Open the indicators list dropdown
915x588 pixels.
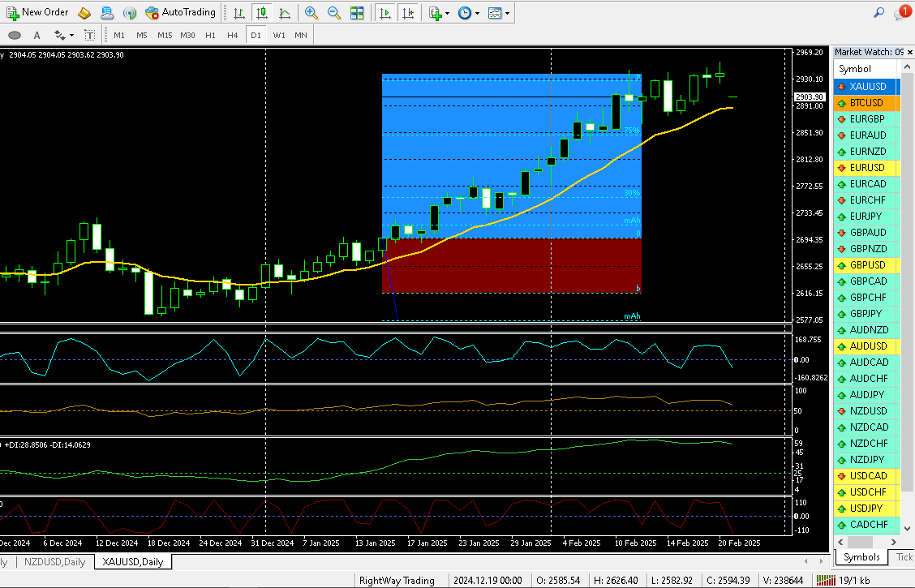tap(439, 13)
